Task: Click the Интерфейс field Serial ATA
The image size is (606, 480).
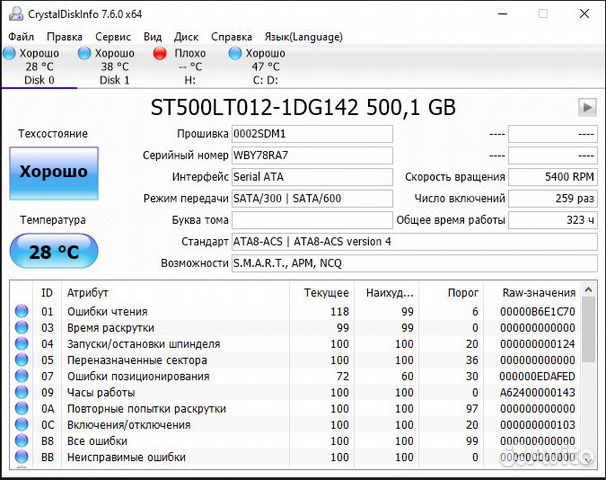Action: pyautogui.click(x=312, y=177)
